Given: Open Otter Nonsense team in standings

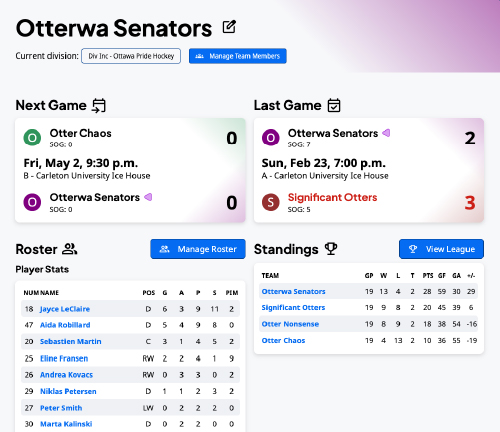Looking at the screenshot, I should pyautogui.click(x=290, y=324).
